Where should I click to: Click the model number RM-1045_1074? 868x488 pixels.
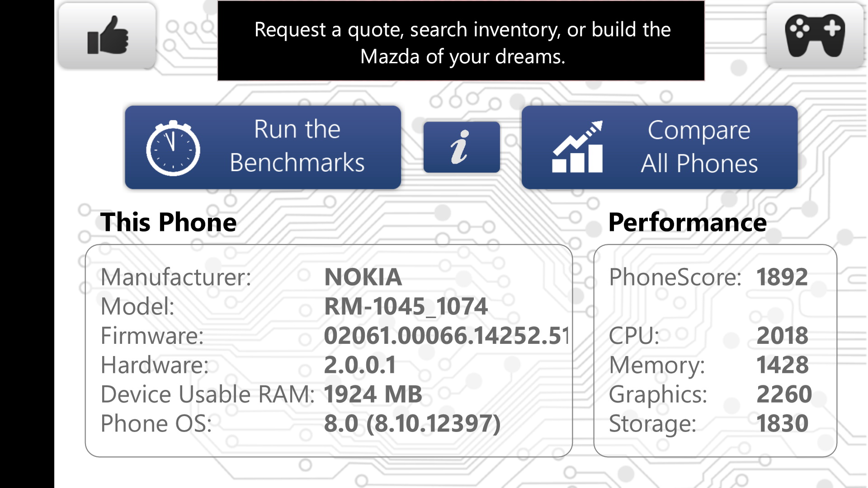406,306
